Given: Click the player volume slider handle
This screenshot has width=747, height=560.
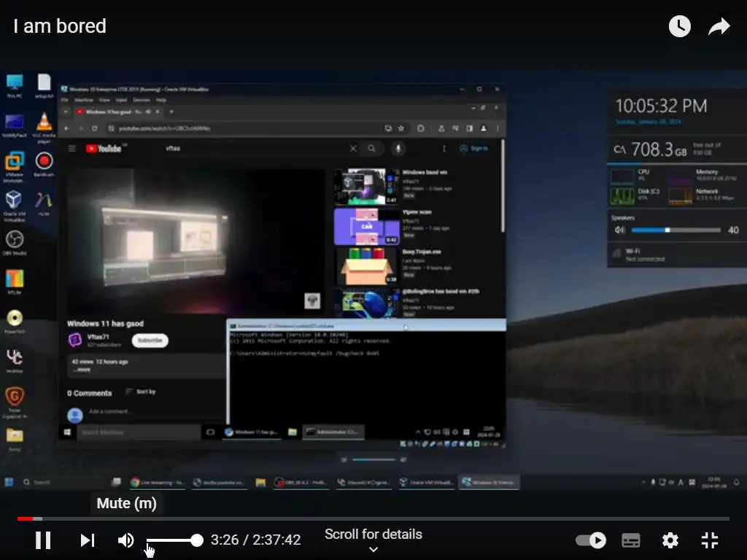Looking at the screenshot, I should coord(196,540).
